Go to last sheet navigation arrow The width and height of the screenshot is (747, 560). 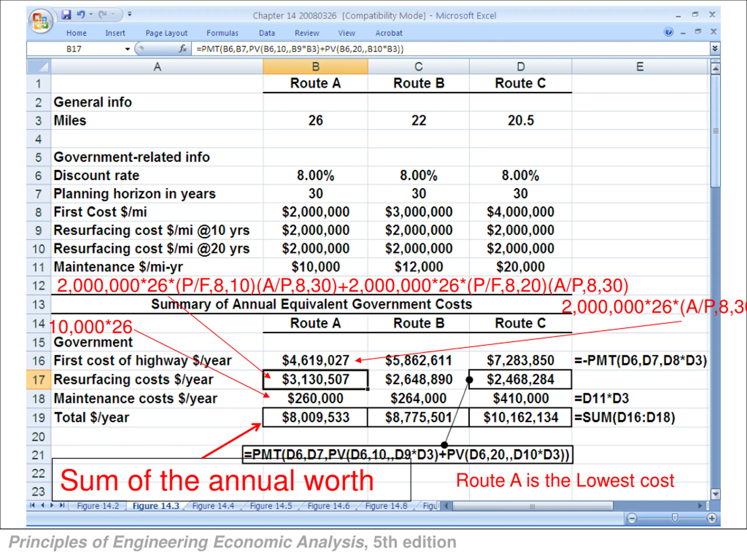62,505
